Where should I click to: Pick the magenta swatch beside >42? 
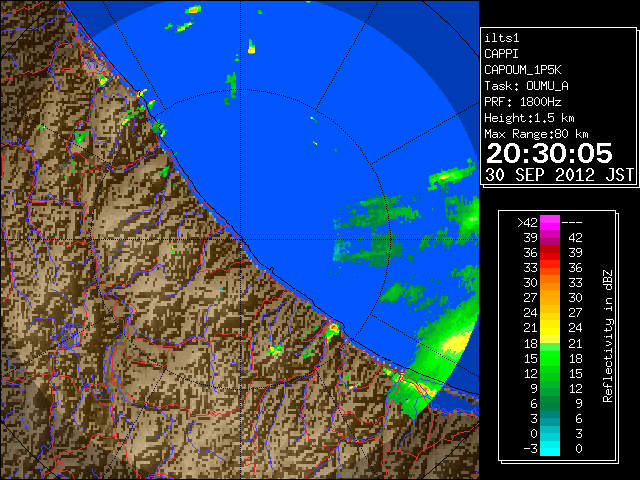550,222
